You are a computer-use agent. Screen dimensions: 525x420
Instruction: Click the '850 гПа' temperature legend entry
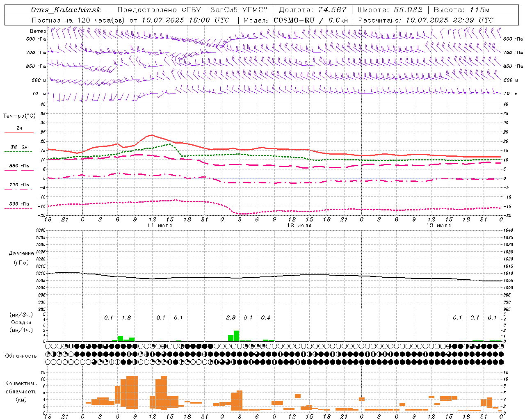(19, 166)
